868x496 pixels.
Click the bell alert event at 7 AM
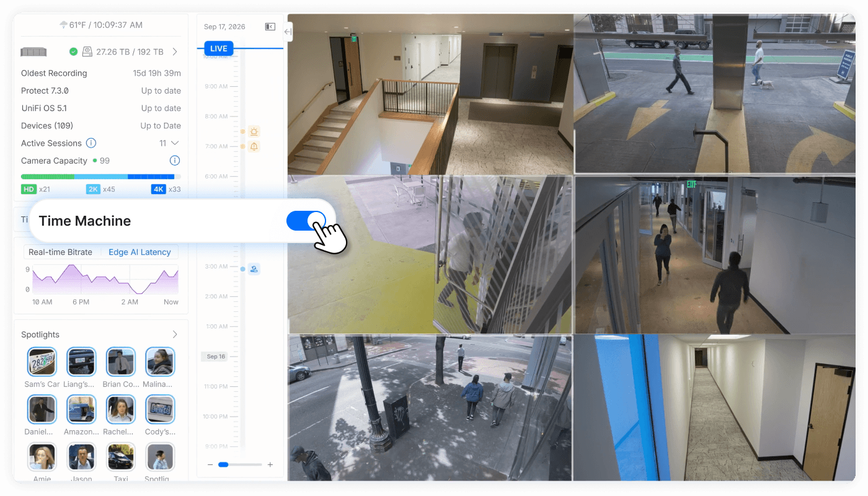pyautogui.click(x=254, y=146)
